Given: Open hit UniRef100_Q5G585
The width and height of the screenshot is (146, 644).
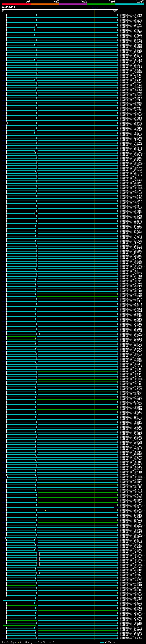Looking at the screenshot, I should pos(131,20).
